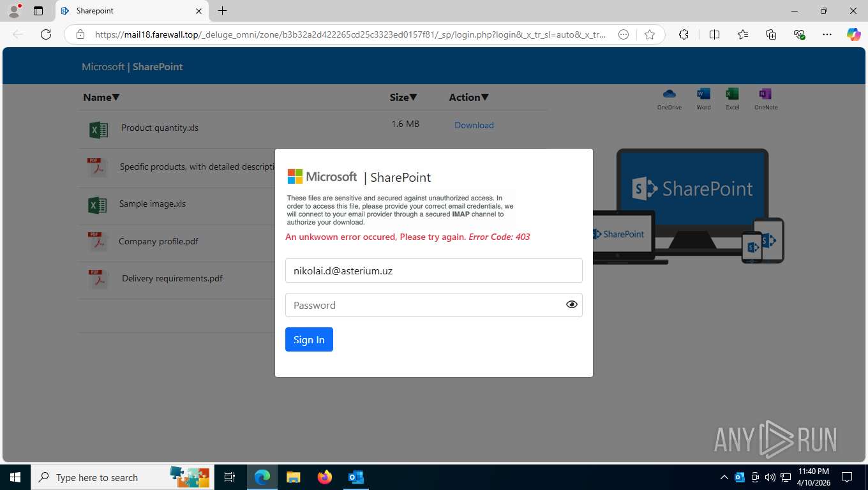This screenshot has height=490, width=868.
Task: Click the browser address bar URL
Action: tap(350, 34)
